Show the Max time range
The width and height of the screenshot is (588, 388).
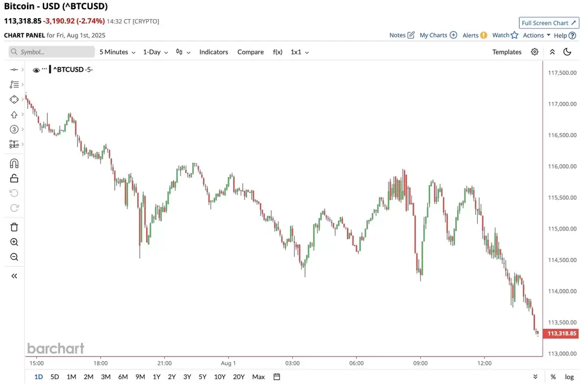pyautogui.click(x=258, y=377)
